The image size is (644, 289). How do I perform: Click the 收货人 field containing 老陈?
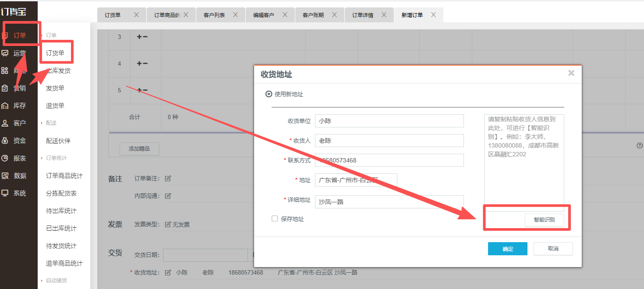(x=389, y=141)
